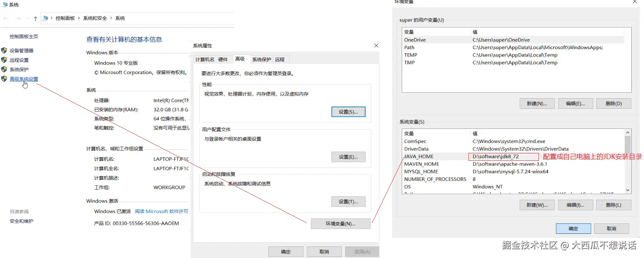Select OneDrive user variable row
Screen dimensions: 644x258
point(514,40)
